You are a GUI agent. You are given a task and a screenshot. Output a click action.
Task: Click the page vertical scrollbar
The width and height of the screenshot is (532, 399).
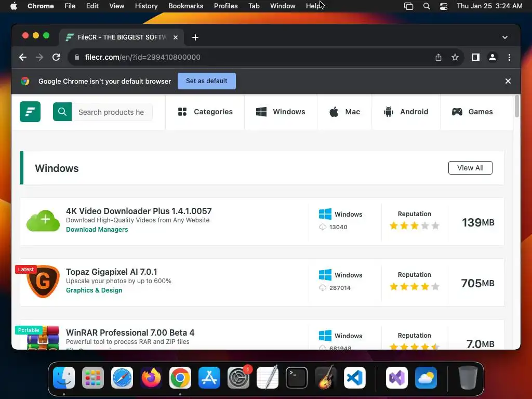pos(517,106)
